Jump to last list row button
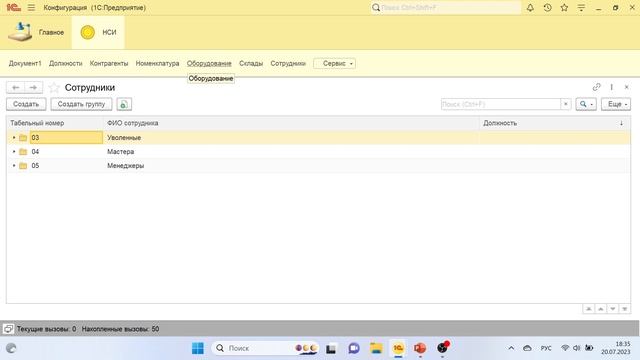 pos(624,309)
